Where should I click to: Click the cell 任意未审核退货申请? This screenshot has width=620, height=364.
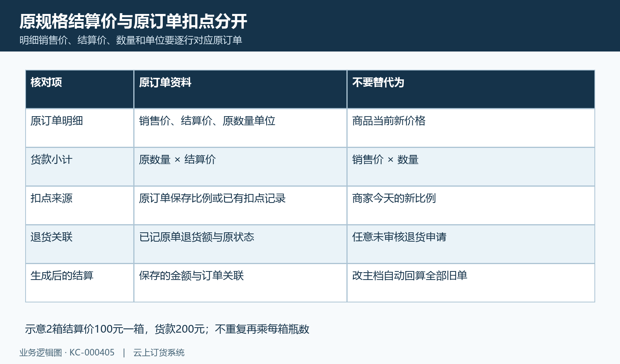(471, 244)
